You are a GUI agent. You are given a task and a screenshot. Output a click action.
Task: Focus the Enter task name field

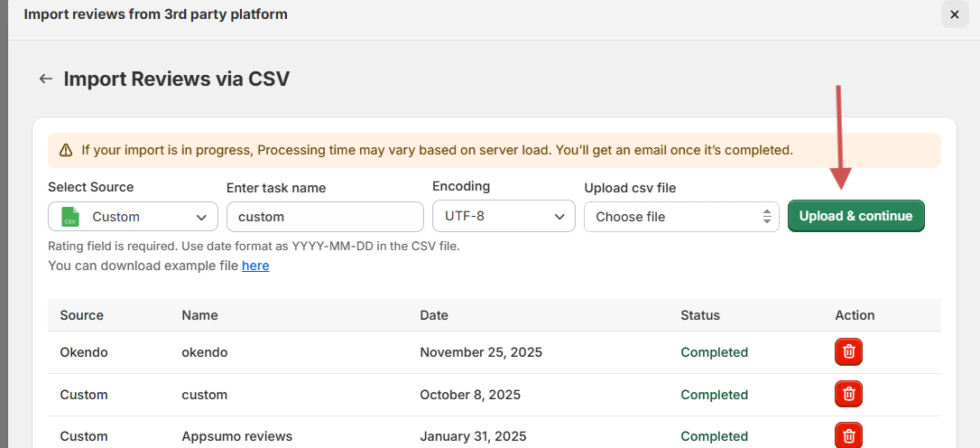[x=325, y=217]
